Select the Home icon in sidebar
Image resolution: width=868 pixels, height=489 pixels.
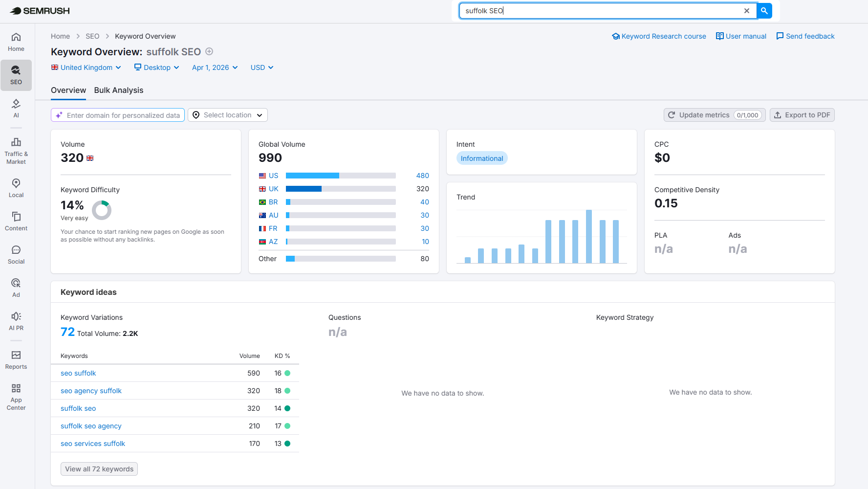click(x=16, y=42)
